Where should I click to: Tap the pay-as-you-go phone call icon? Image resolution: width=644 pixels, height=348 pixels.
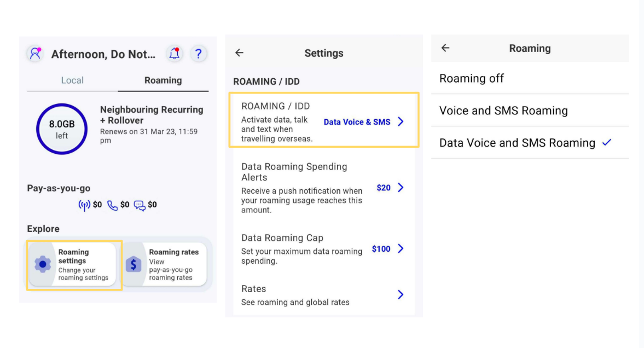pyautogui.click(x=112, y=205)
